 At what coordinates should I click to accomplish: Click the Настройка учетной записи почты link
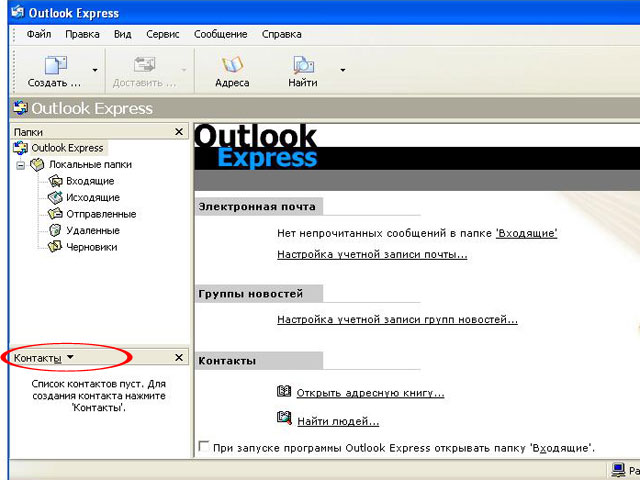371,254
